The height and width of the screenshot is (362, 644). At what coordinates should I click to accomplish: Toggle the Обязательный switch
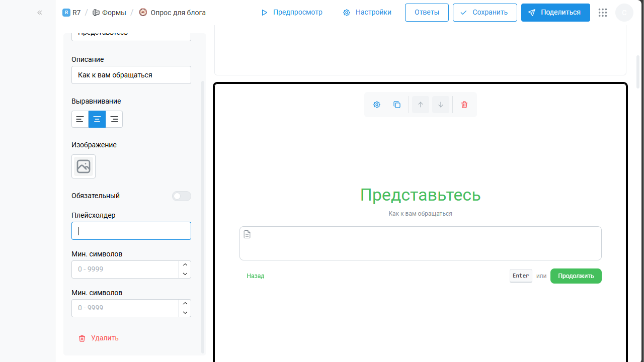click(182, 196)
